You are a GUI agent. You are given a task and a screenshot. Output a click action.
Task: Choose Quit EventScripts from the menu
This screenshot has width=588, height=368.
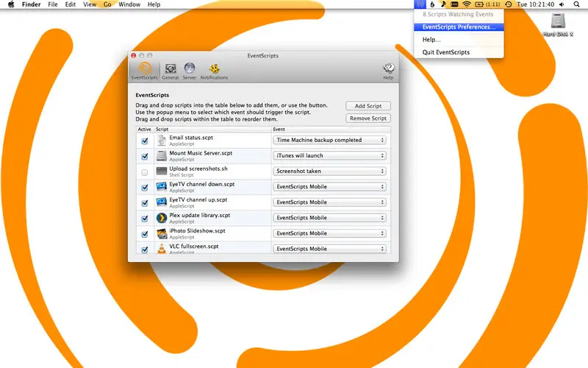(x=459, y=52)
